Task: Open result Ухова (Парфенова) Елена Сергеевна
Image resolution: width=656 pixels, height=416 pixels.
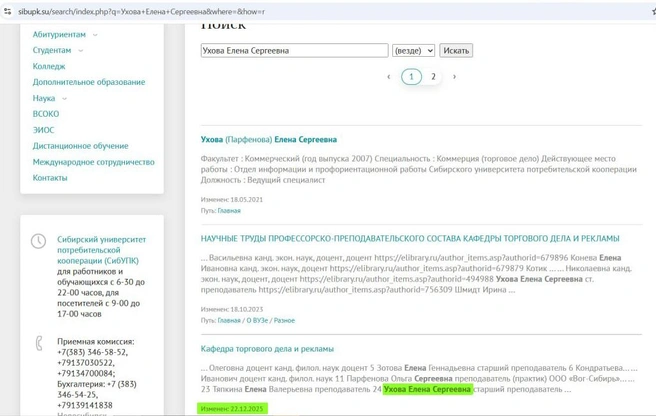Action: [x=269, y=139]
